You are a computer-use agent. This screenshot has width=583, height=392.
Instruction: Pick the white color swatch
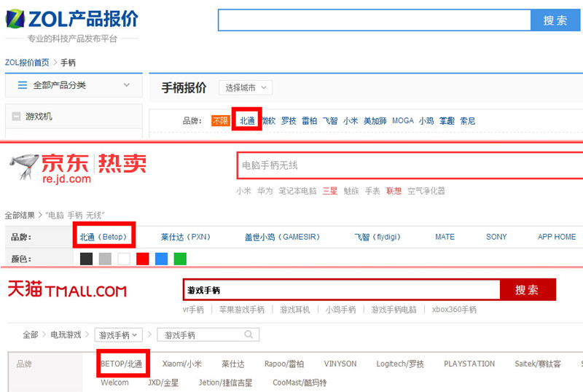(124, 259)
